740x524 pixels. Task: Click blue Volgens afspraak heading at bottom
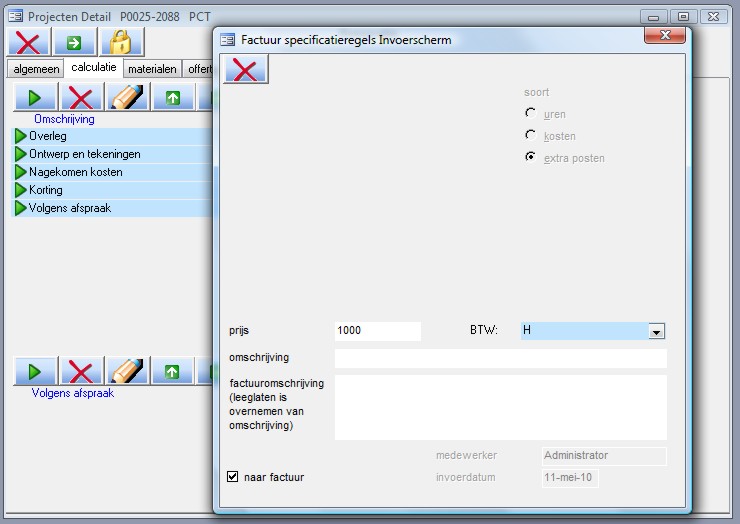click(73, 393)
